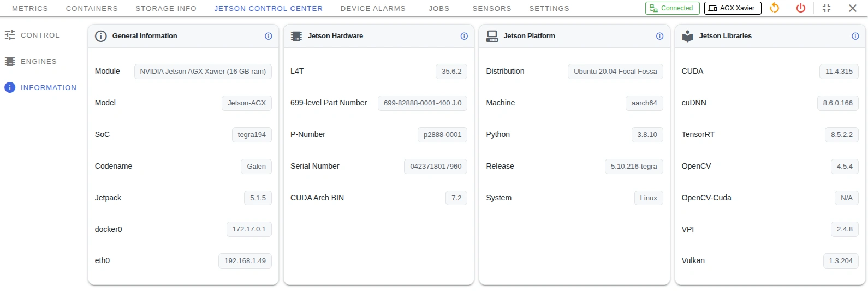Click the AGX Xavier device button
868x291 pixels.
(732, 8)
